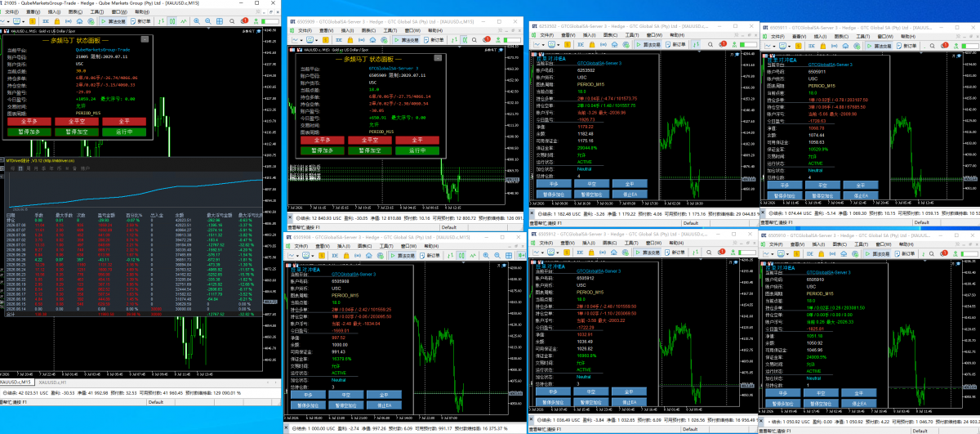Zoom in chart icon in window 21005
Viewport: 980px width, 434px height.
[197, 21]
